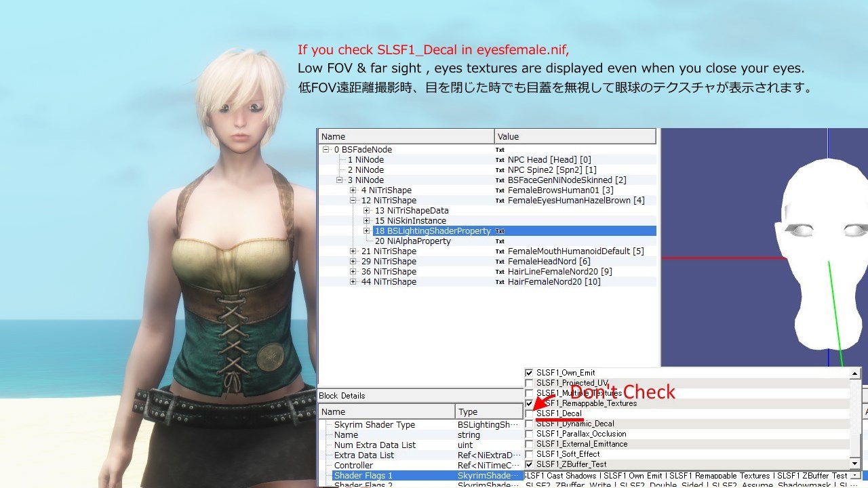Enable the SLSF1_Parallax_Occlusion flag
This screenshot has height=488, width=868.
tap(529, 434)
